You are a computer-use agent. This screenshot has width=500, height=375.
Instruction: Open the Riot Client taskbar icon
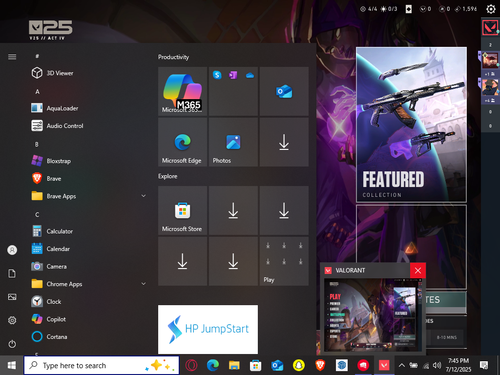pyautogui.click(x=363, y=365)
